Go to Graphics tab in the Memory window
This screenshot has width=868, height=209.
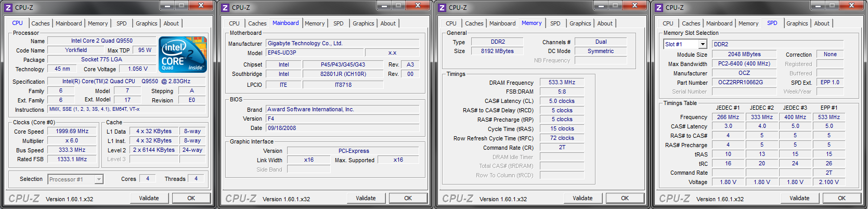(580, 23)
